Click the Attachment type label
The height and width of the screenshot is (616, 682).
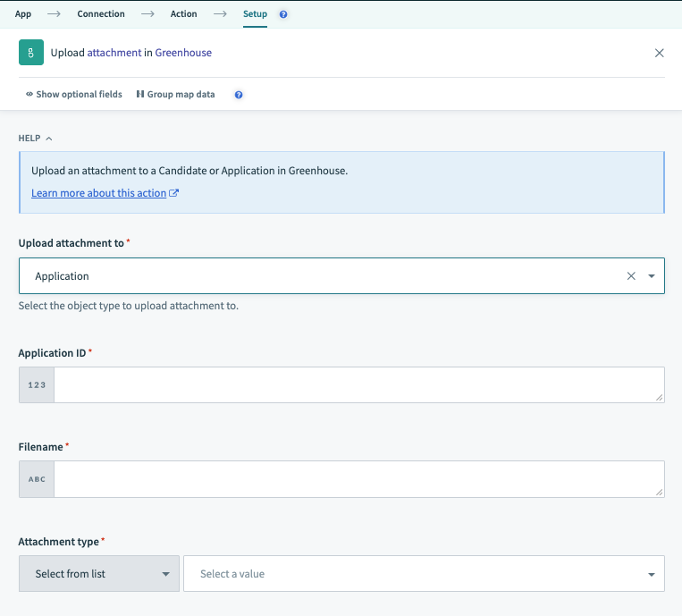coord(58,542)
